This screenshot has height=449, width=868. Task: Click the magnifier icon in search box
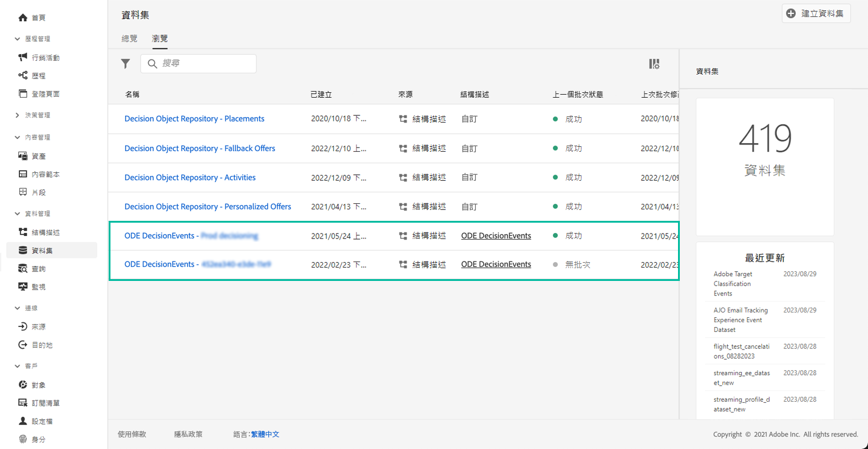(x=153, y=64)
